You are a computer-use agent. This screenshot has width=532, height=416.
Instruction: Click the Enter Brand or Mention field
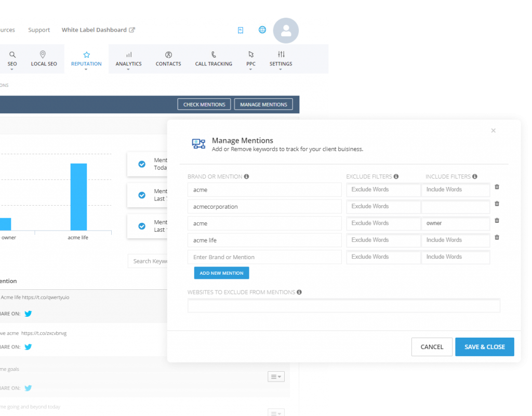click(x=264, y=257)
